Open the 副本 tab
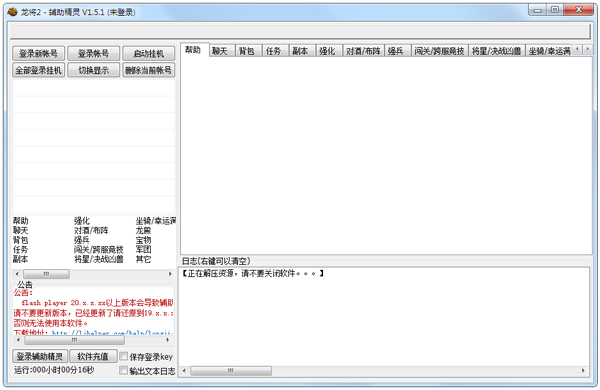Viewport: 600px width, 390px height. (302, 51)
